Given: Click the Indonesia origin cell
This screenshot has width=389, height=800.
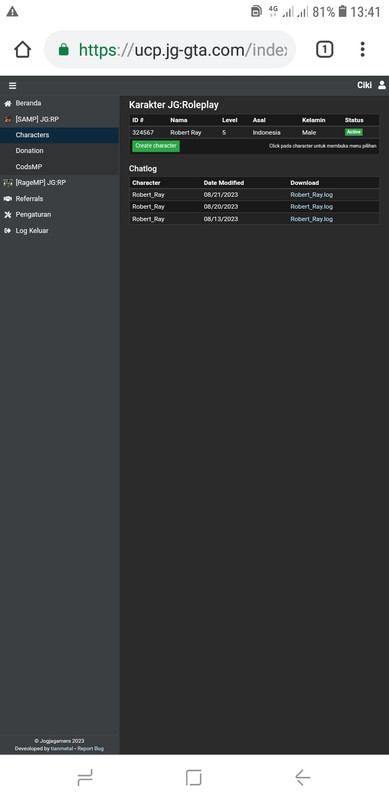Looking at the screenshot, I should tap(266, 133).
